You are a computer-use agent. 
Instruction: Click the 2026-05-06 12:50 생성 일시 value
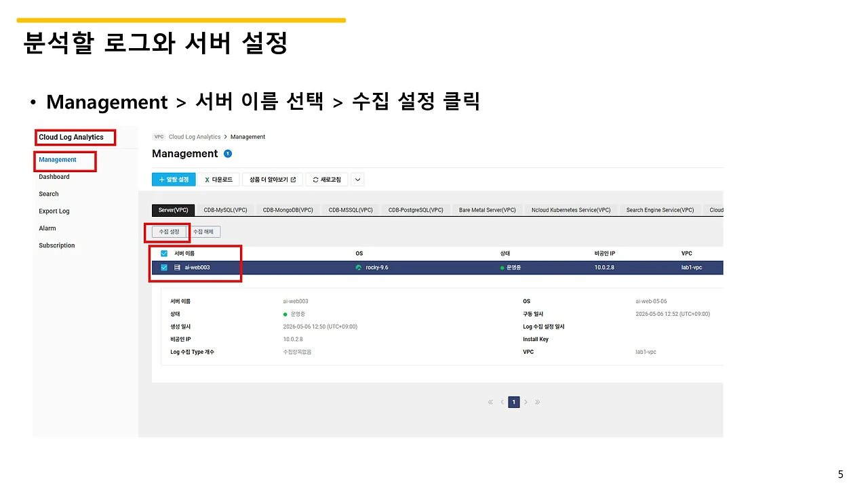pos(320,327)
